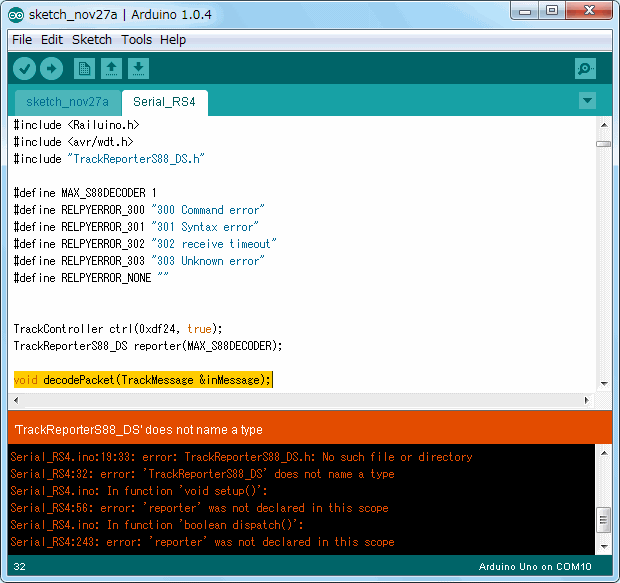Screen dimensions: 620x583
Task: Click the RELPYERROR_300 "300 Command error" line
Action: pos(139,210)
